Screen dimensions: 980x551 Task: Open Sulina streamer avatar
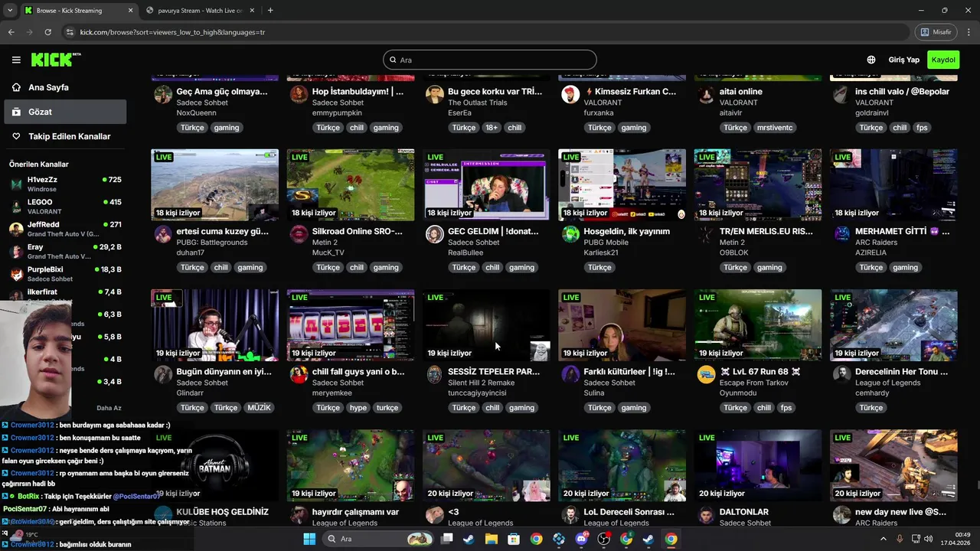570,374
